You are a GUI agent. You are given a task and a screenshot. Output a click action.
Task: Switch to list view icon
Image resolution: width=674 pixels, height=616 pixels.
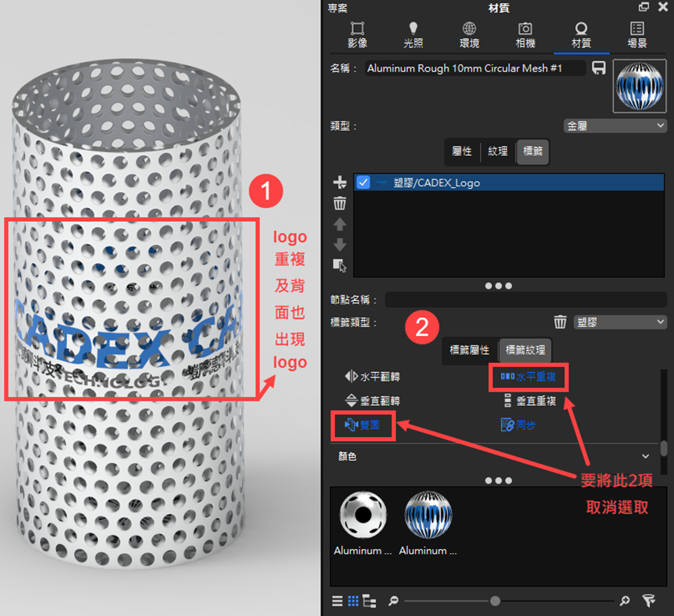click(x=337, y=601)
